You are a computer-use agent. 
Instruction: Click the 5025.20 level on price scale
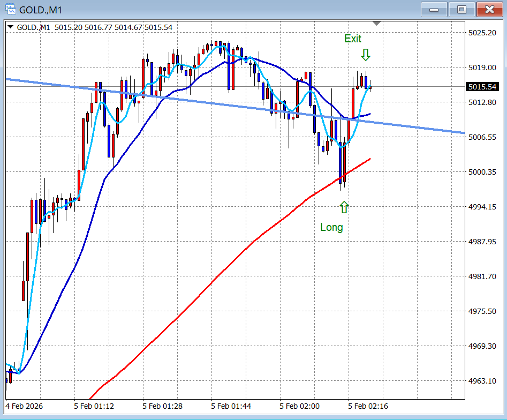[x=481, y=33]
